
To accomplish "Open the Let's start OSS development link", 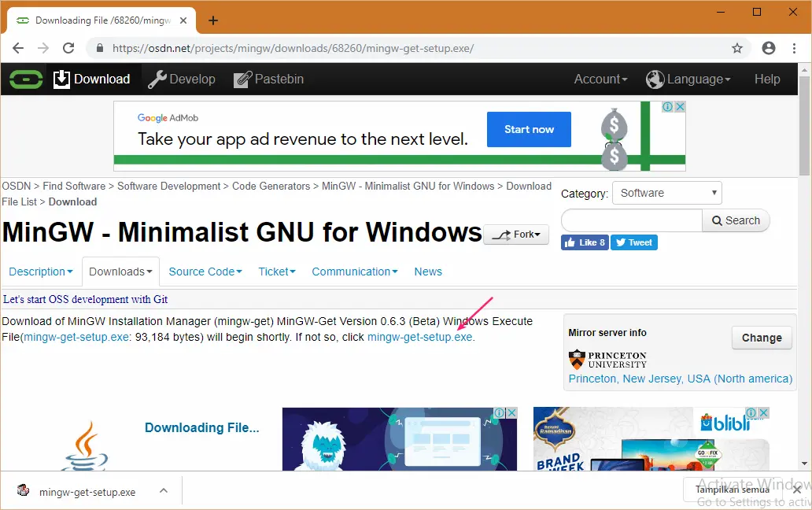I will 86,299.
